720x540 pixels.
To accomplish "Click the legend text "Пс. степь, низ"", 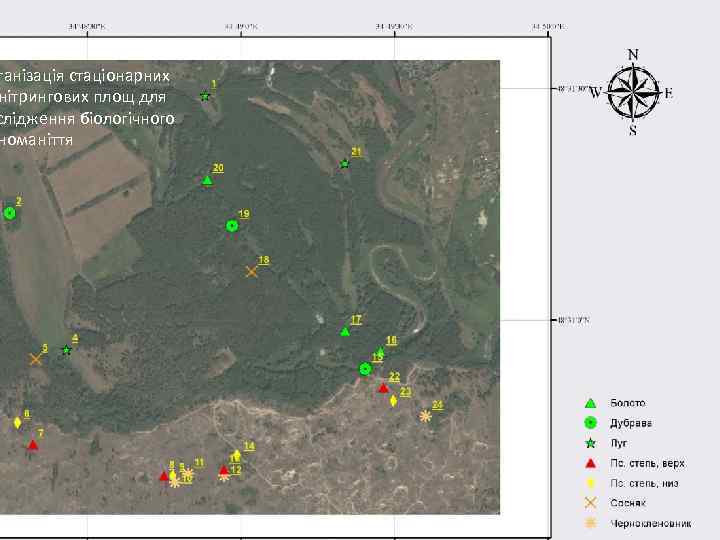I will (x=644, y=483).
